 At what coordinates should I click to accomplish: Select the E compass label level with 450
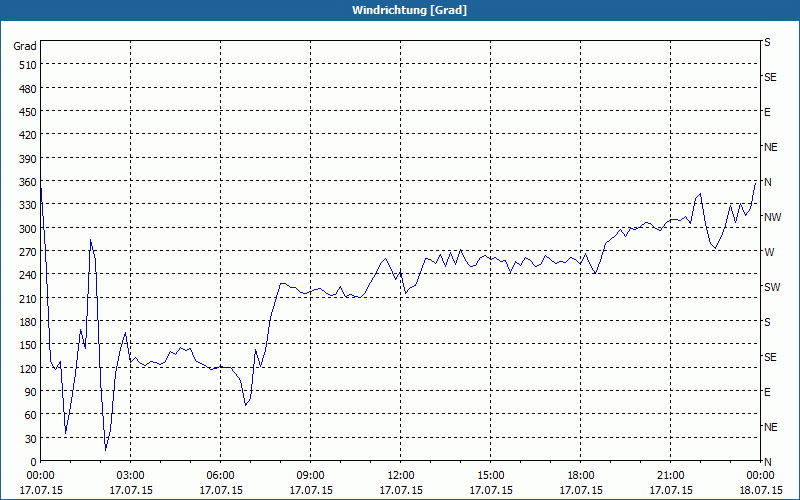tap(767, 112)
